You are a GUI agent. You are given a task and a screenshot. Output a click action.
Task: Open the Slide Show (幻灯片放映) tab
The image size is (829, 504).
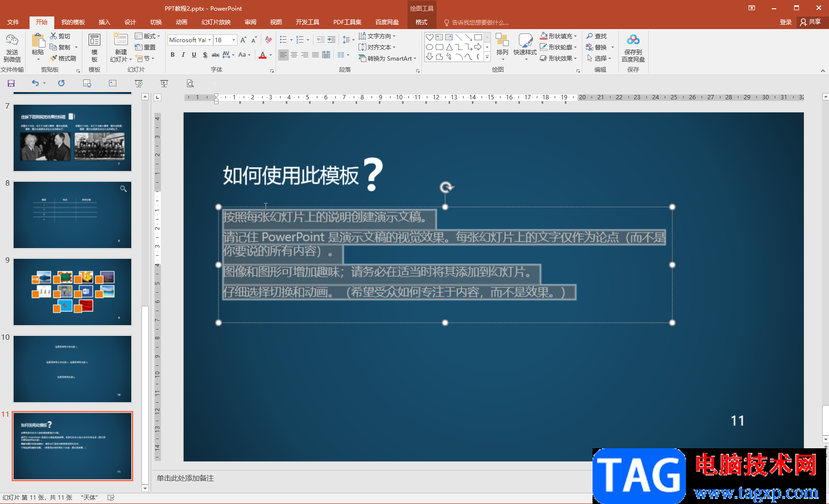(216, 22)
